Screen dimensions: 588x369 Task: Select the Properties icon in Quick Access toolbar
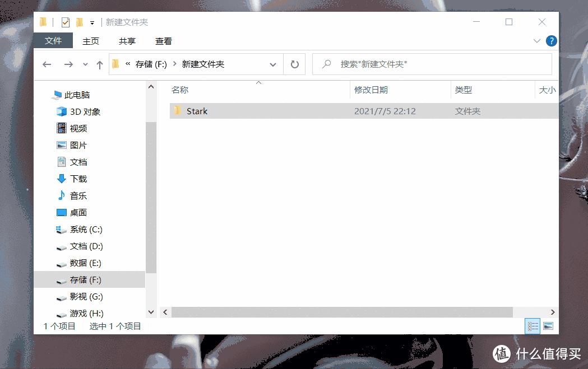[x=66, y=21]
